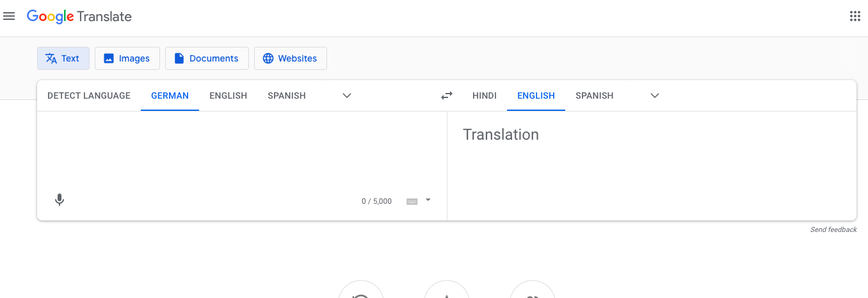Open the Contribute circle button
Image resolution: width=868 pixels, height=298 pixels.
coord(533,292)
